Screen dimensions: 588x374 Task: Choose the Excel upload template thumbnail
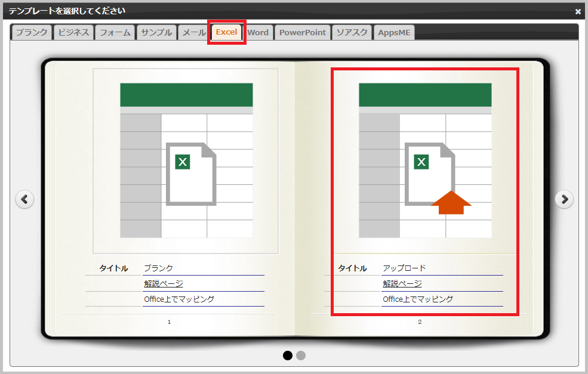tap(424, 160)
